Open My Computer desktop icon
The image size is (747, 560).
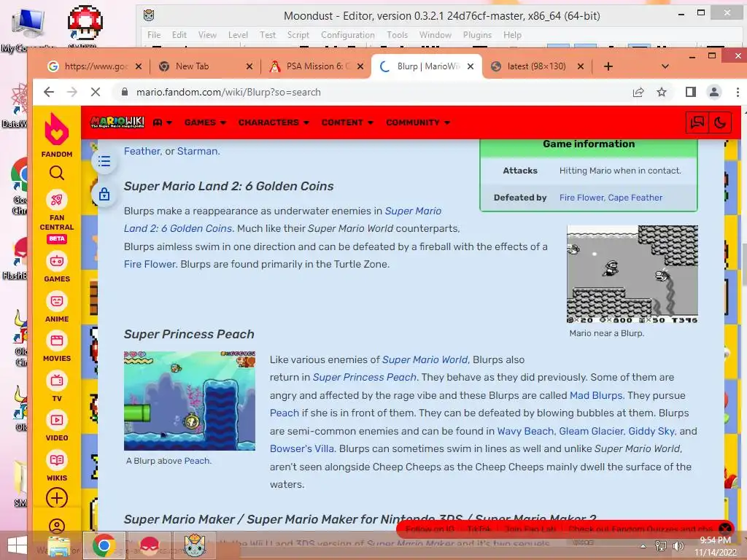(x=28, y=29)
